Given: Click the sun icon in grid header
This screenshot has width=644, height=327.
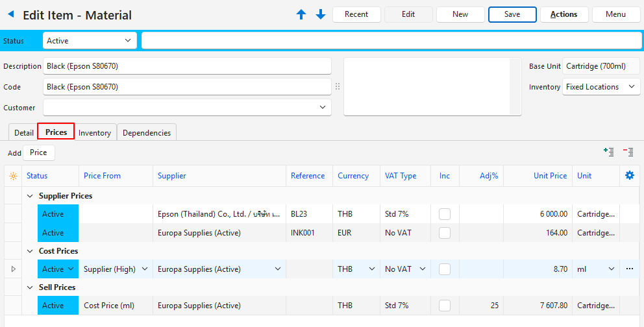Looking at the screenshot, I should click(x=13, y=176).
